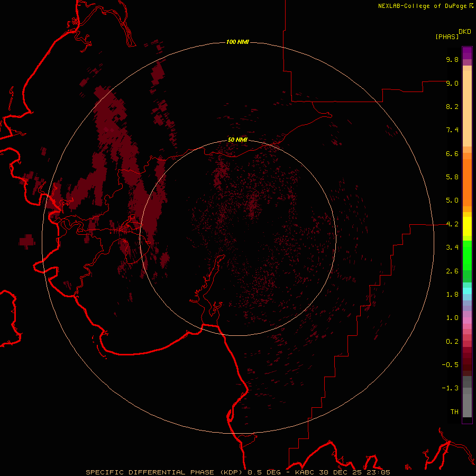Click the 3.4 value on the color scale
Viewport: 476px width, 476px height.
[452, 248]
